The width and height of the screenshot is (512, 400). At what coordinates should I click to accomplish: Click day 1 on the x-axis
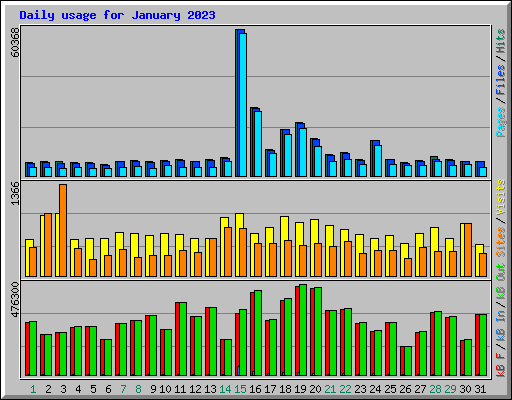(x=33, y=389)
